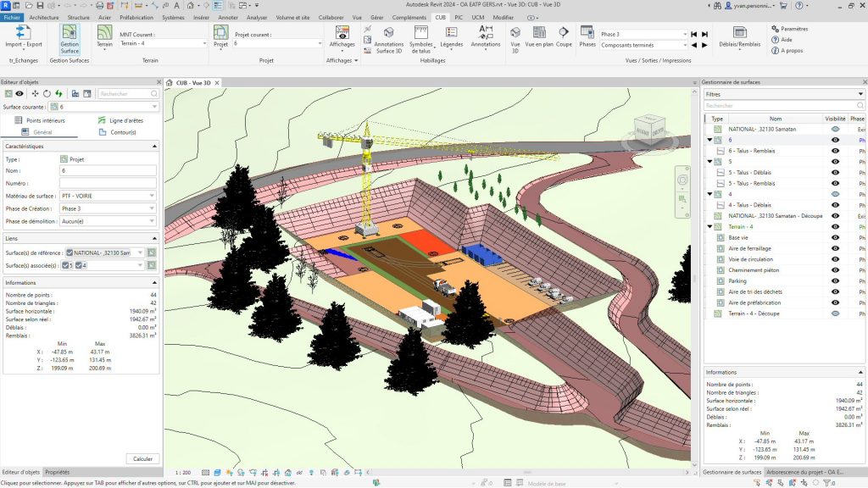
Task: Collapse the Caractéristiques section
Action: (154, 146)
